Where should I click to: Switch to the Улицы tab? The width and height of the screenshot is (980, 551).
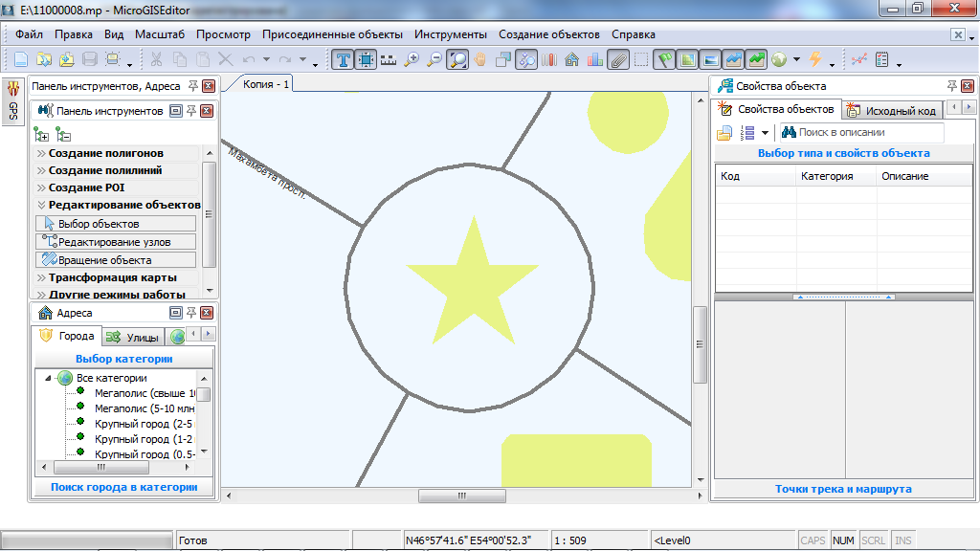point(132,337)
